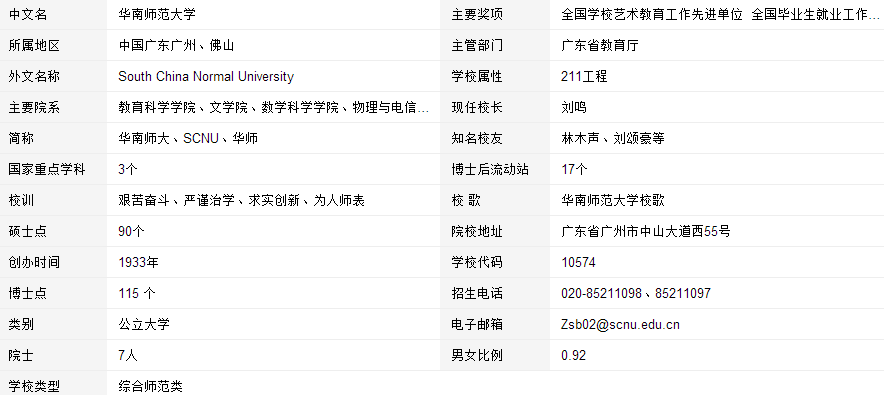Viewport: 896px width, 395px height.
Task: Click the 公立大学 category value
Action: 144,325
